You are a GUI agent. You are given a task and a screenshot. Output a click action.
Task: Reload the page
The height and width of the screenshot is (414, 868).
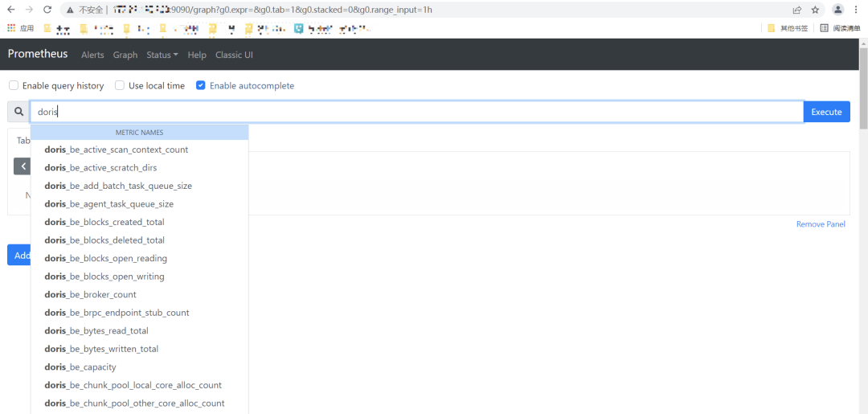coord(47,10)
